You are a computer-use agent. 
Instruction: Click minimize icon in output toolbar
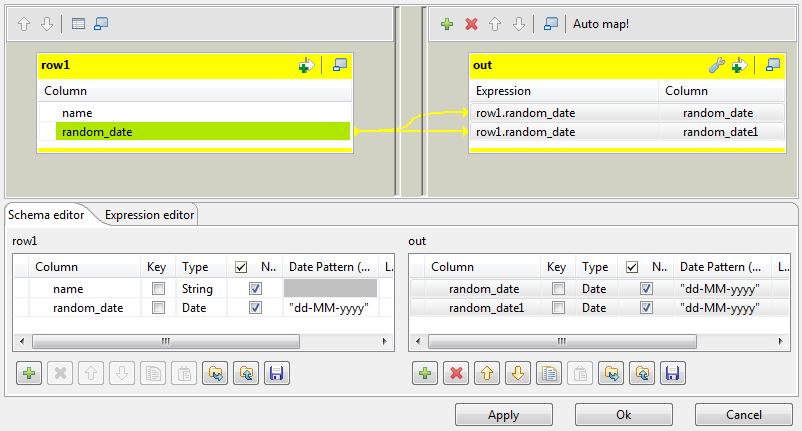tap(551, 24)
